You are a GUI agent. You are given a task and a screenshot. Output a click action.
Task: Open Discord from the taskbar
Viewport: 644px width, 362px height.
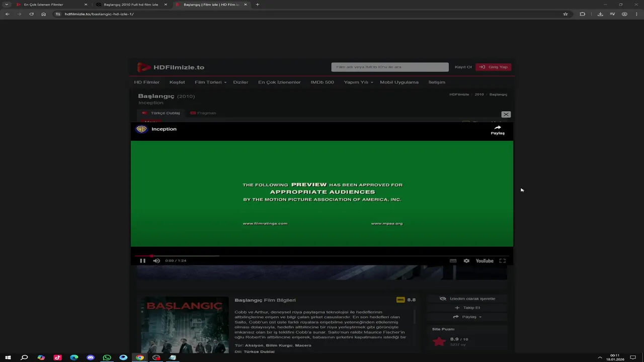pyautogui.click(x=91, y=357)
